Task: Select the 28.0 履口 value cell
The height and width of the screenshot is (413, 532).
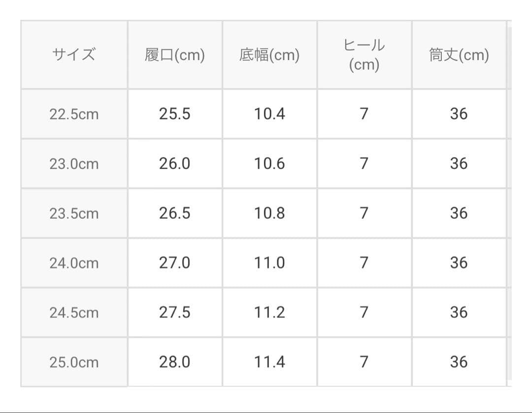Action: 175,362
